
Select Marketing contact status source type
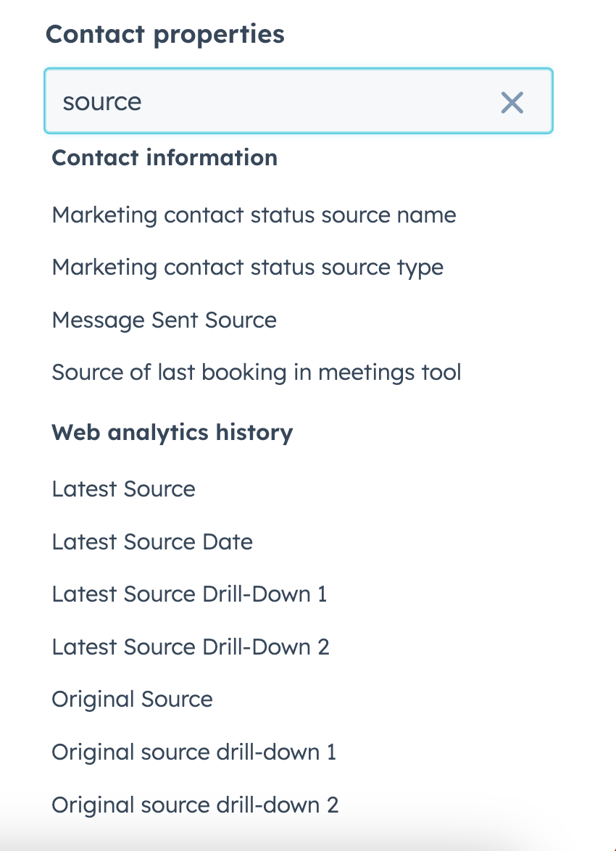[x=247, y=267]
